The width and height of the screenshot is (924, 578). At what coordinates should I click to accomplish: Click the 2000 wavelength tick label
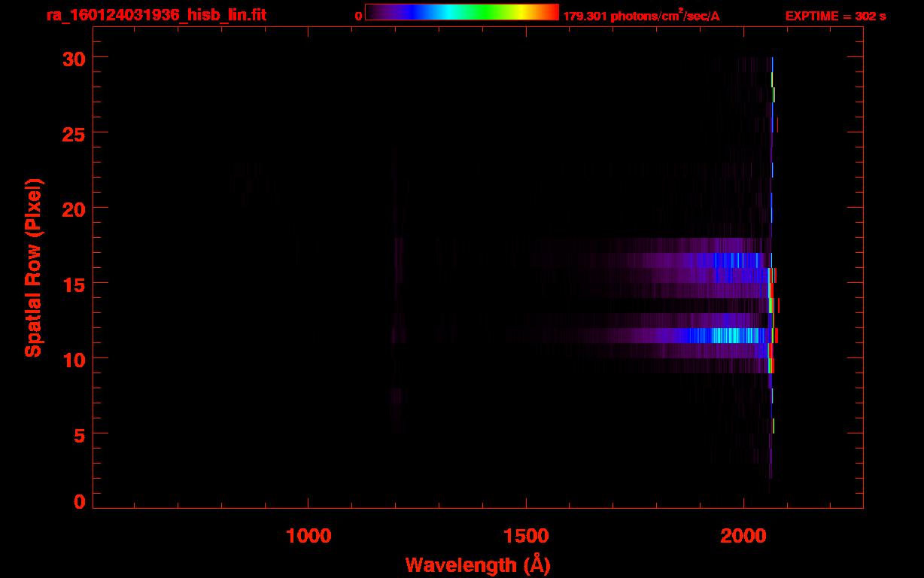[x=743, y=536]
